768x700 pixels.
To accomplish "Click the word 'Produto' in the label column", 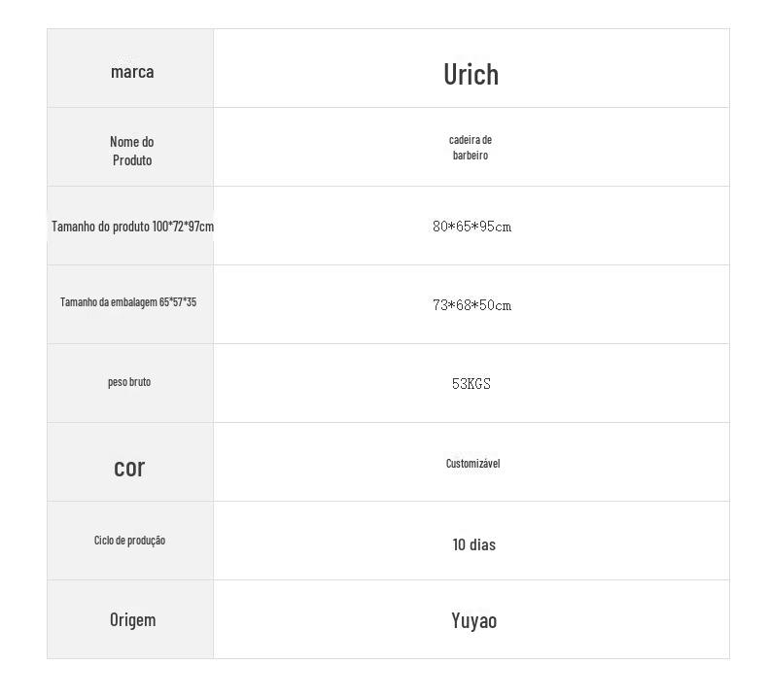I will click(x=132, y=160).
